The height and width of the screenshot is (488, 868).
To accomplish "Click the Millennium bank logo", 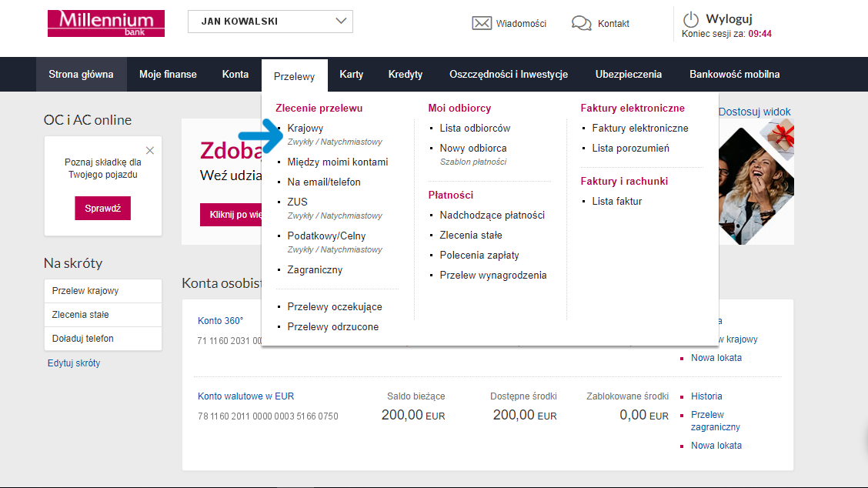I will [x=106, y=23].
